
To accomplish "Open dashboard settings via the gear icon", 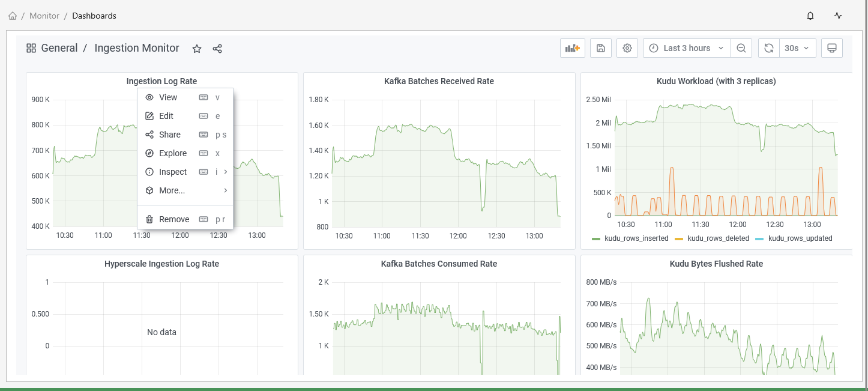I will [x=627, y=47].
